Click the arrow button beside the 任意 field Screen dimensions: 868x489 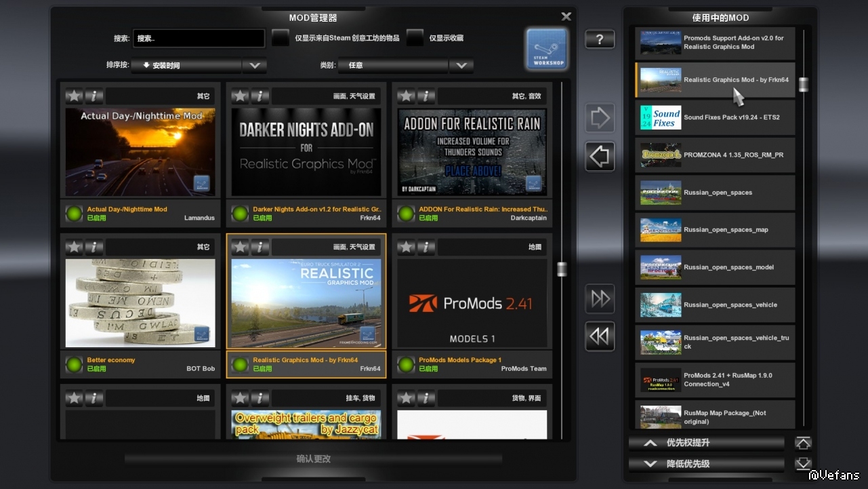click(461, 66)
